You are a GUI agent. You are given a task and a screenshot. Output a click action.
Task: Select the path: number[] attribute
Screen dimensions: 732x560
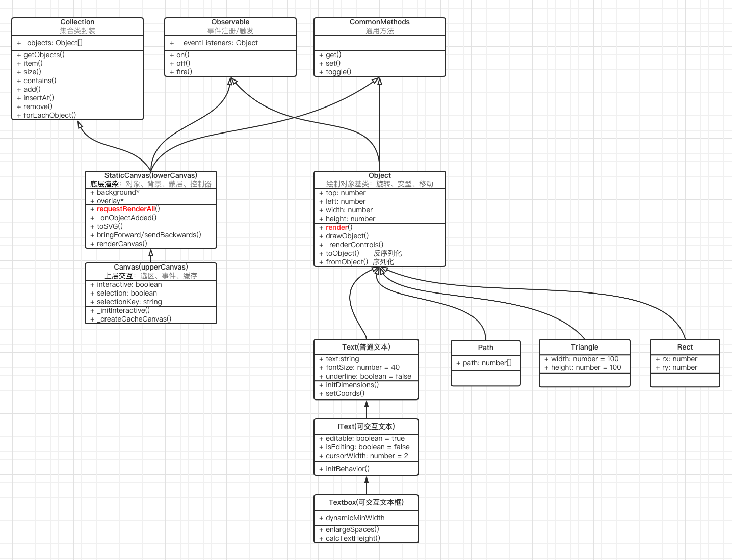[487, 363]
